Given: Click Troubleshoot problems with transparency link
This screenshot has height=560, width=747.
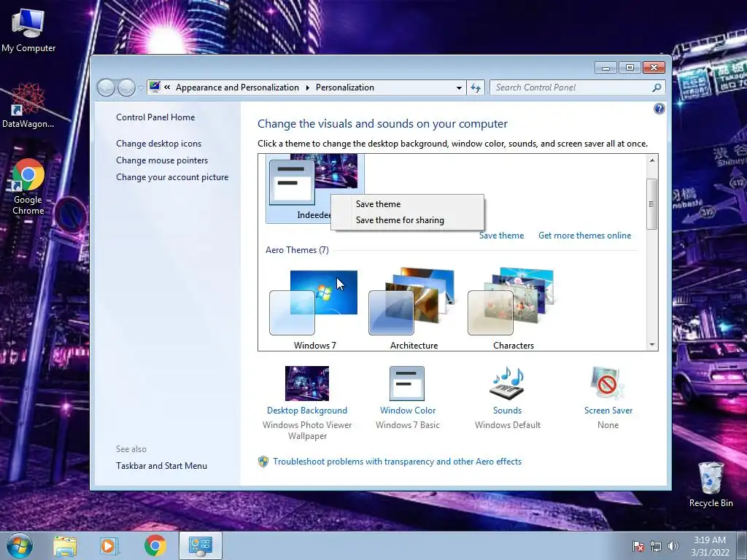Looking at the screenshot, I should pos(397,462).
